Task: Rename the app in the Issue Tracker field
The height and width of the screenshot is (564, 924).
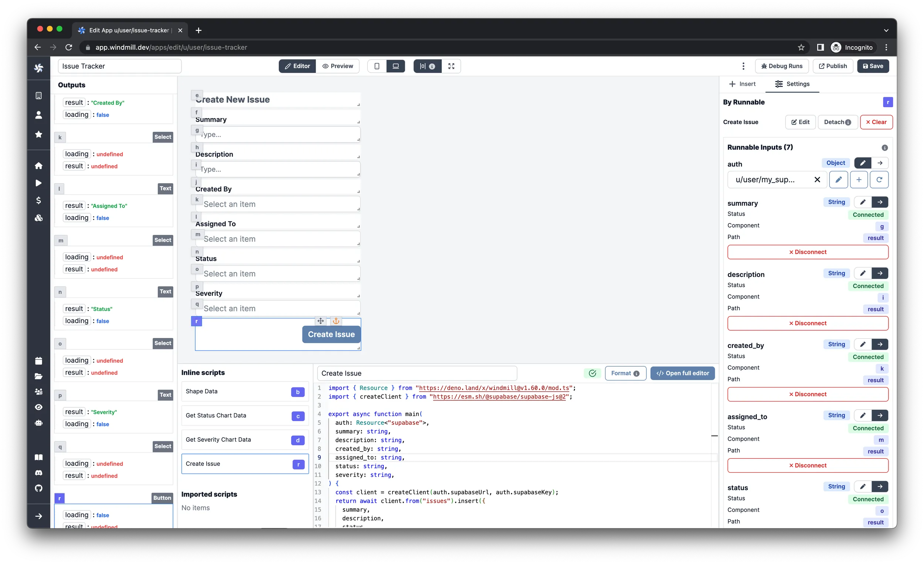Action: coord(119,66)
